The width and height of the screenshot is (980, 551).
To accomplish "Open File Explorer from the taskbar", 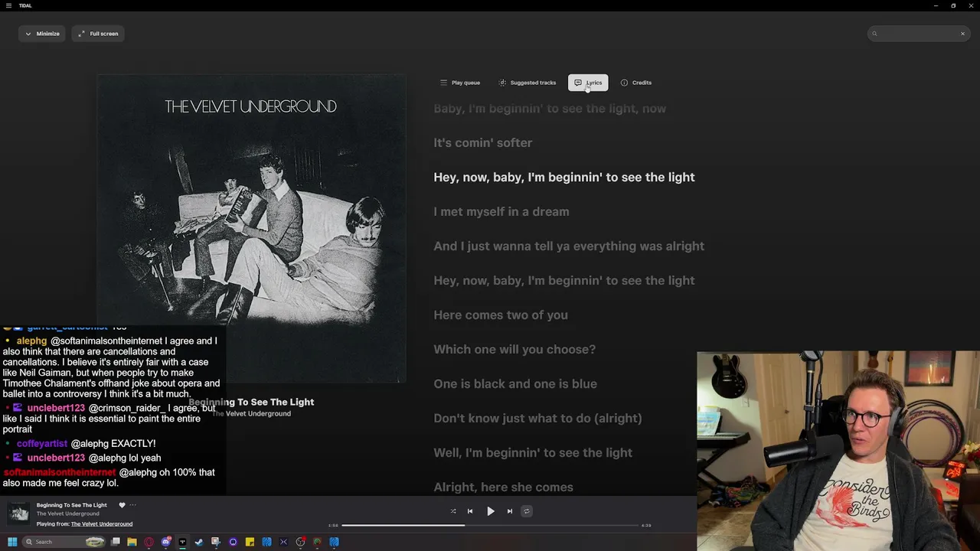I will (x=132, y=542).
